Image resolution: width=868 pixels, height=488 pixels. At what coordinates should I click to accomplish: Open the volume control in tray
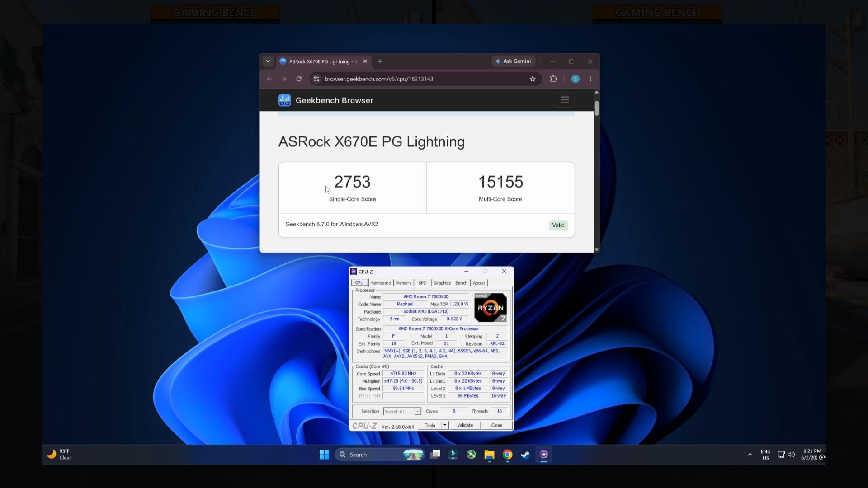[x=791, y=455]
